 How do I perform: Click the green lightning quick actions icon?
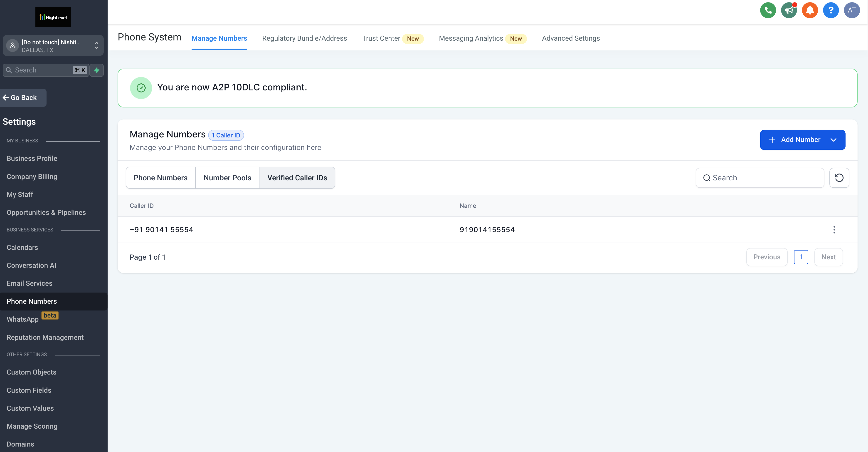point(97,70)
